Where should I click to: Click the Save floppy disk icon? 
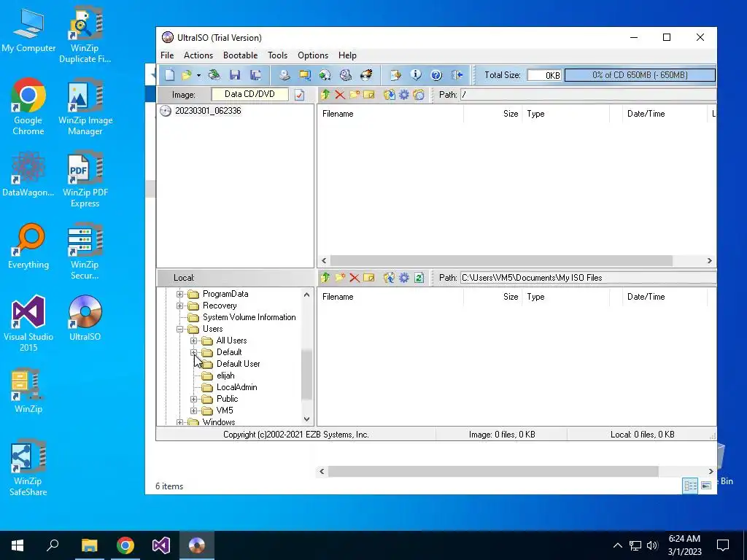point(235,75)
